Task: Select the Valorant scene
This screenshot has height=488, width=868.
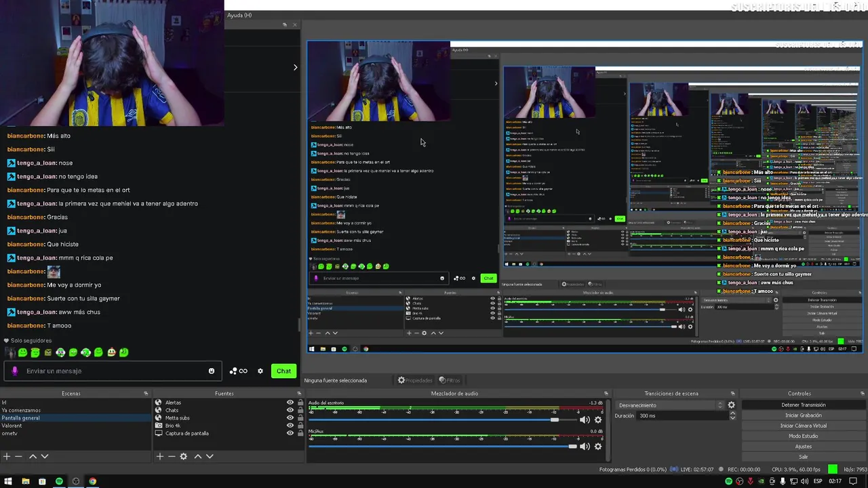Action: click(x=76, y=426)
